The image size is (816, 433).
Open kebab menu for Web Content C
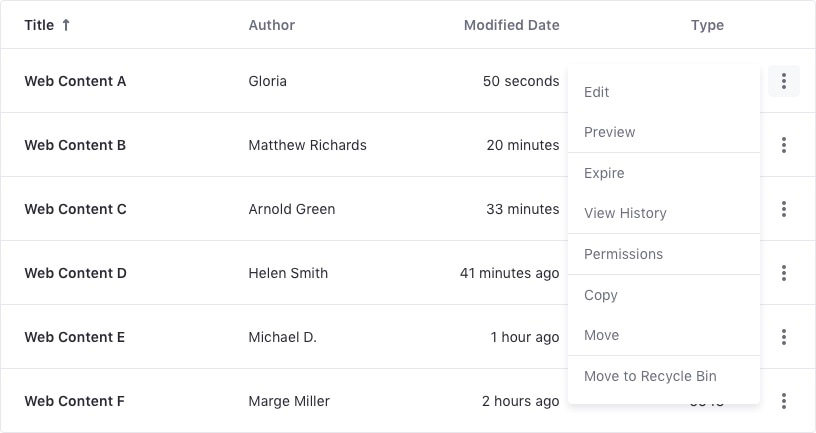tap(784, 209)
